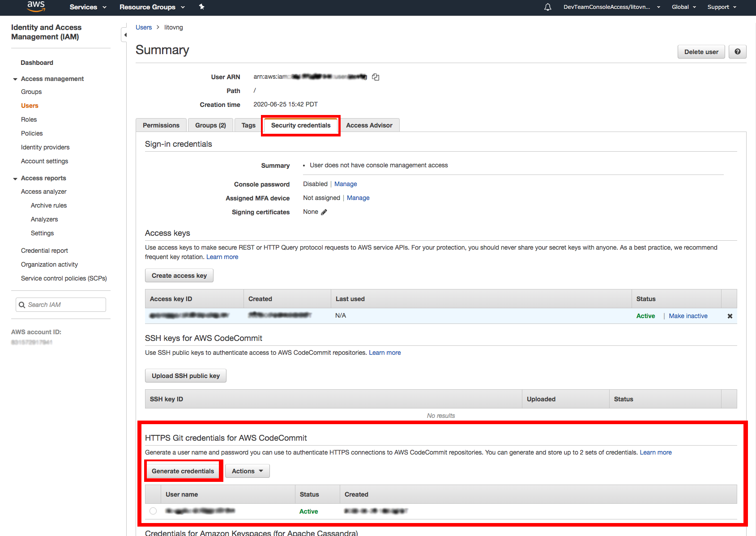Open Users in the sidebar
This screenshot has width=756, height=536.
pos(30,106)
